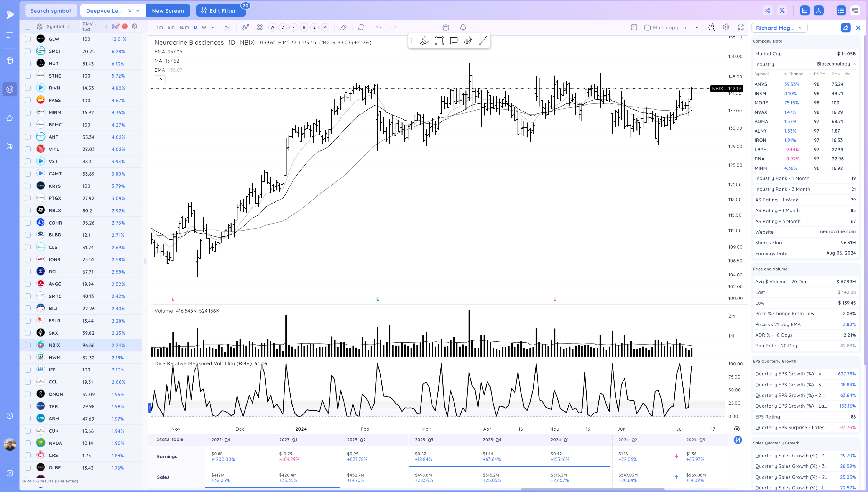
Task: Open chart settings gear icon
Action: point(726,27)
